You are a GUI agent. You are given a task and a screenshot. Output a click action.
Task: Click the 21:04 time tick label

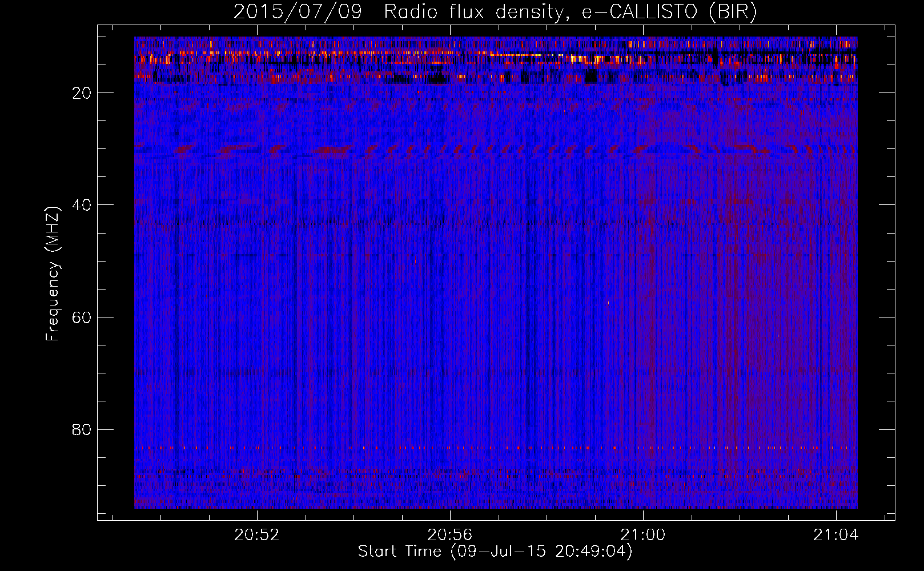click(837, 535)
